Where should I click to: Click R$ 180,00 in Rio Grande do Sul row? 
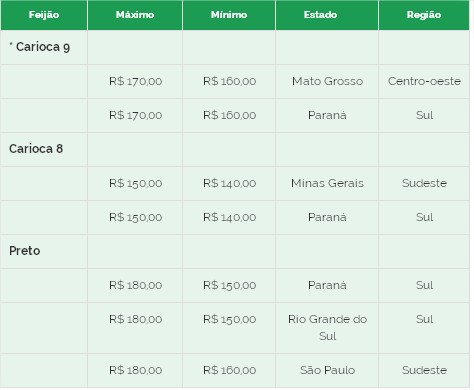coord(136,319)
